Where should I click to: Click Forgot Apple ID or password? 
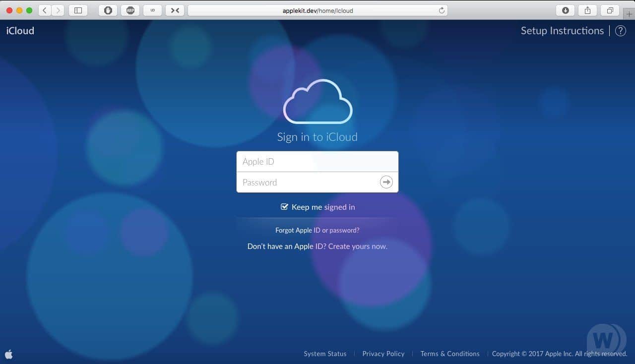[x=317, y=230]
